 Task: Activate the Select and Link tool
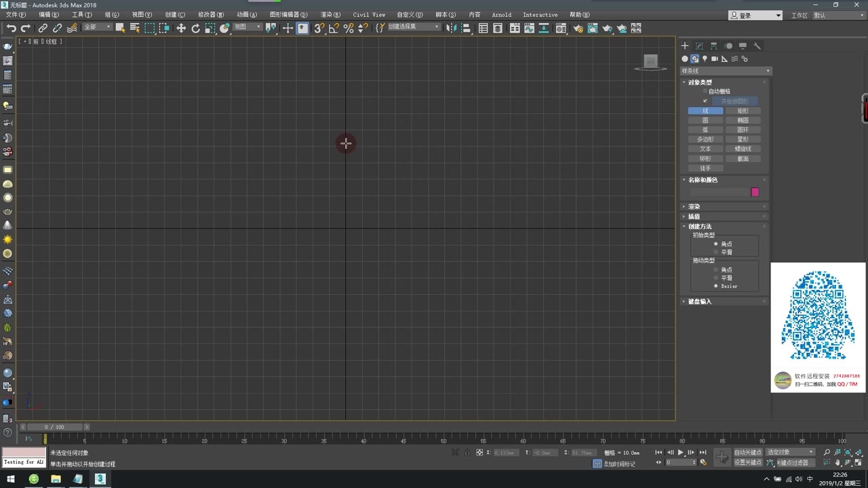pos(43,28)
